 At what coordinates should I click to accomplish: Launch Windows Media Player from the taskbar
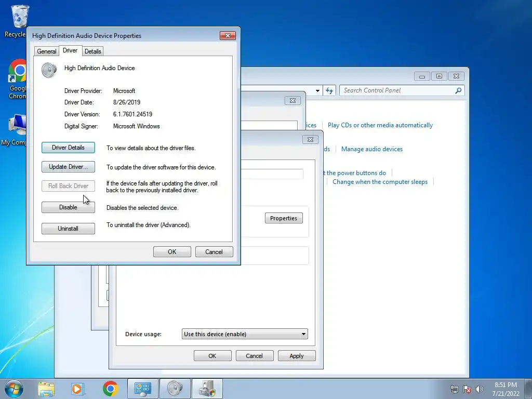click(x=77, y=389)
